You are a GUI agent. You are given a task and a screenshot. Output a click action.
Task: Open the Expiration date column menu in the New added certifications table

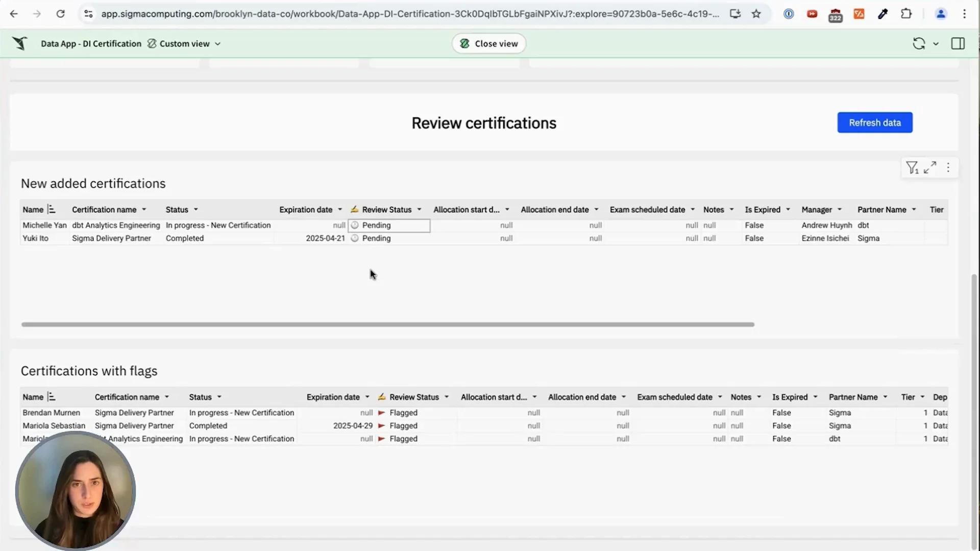pos(340,210)
